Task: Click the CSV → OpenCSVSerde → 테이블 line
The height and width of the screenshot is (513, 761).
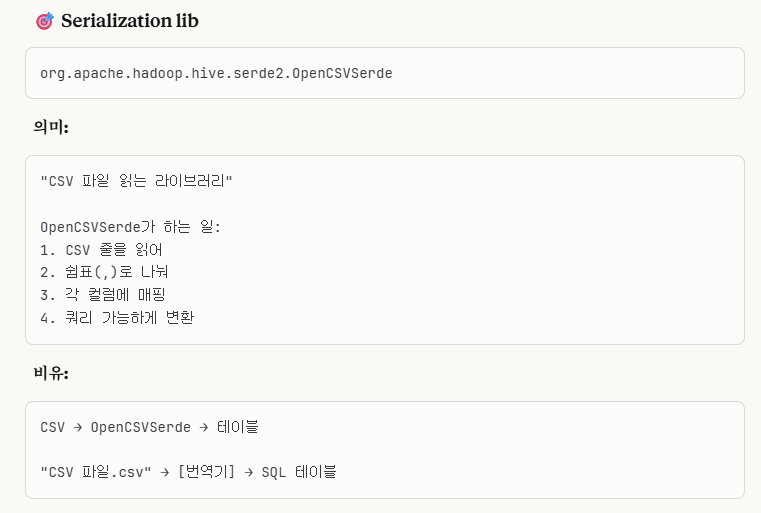Action: pyautogui.click(x=149, y=427)
